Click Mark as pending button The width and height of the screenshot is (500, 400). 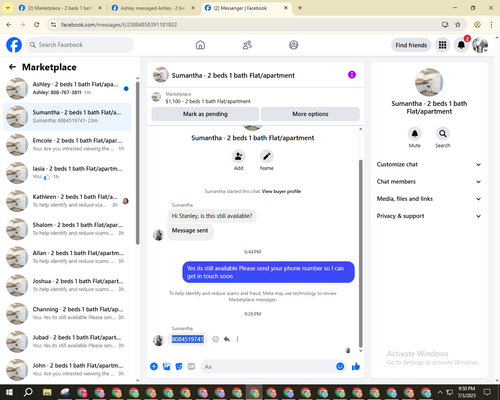click(x=205, y=114)
